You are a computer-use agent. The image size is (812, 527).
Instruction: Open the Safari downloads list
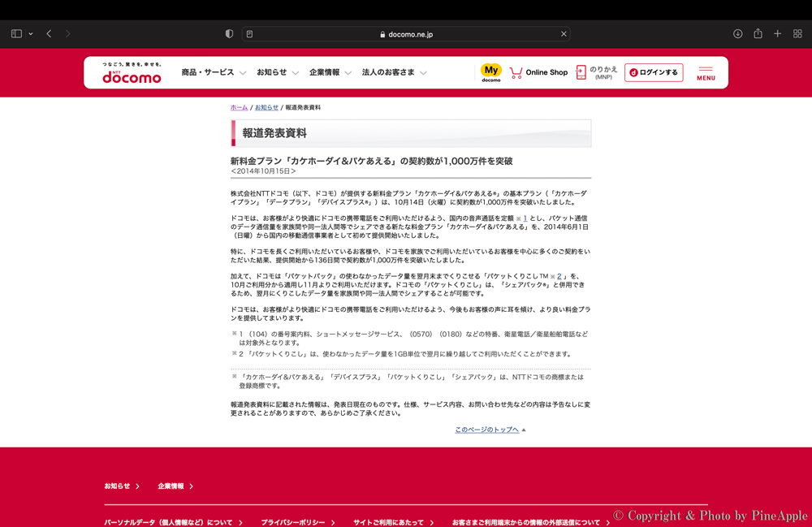[737, 34]
